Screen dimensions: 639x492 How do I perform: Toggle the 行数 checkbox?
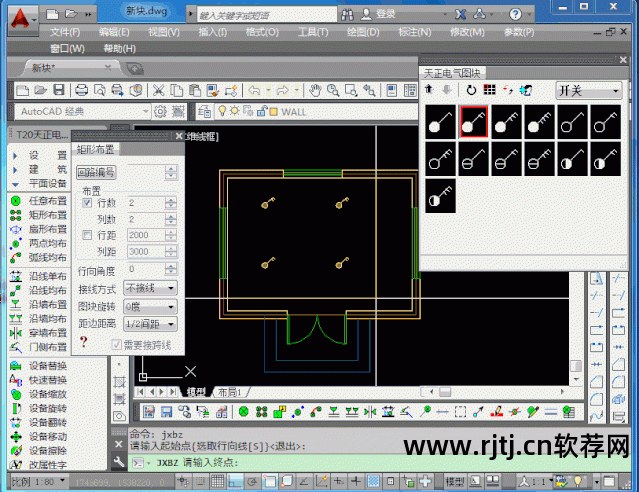pyautogui.click(x=87, y=203)
